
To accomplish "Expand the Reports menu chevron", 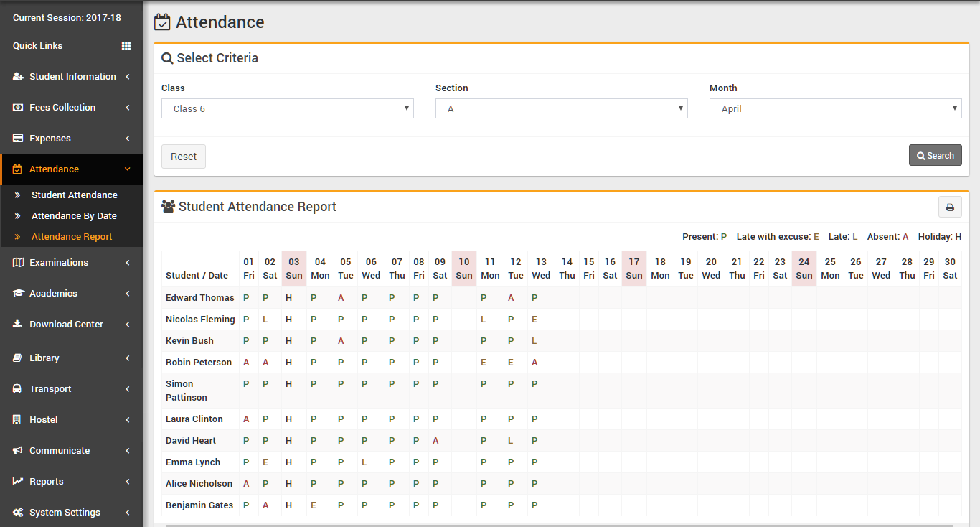I will tap(128, 482).
